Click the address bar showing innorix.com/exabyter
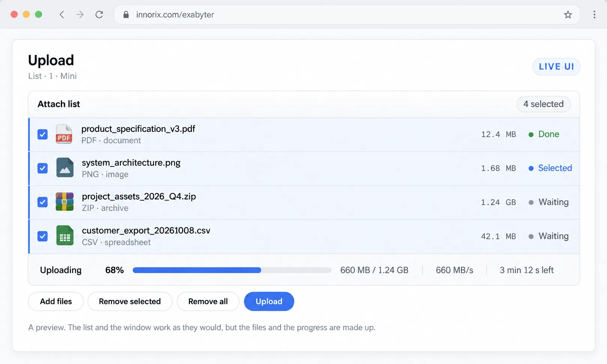Viewport: 607px width, 364px height. 347,15
